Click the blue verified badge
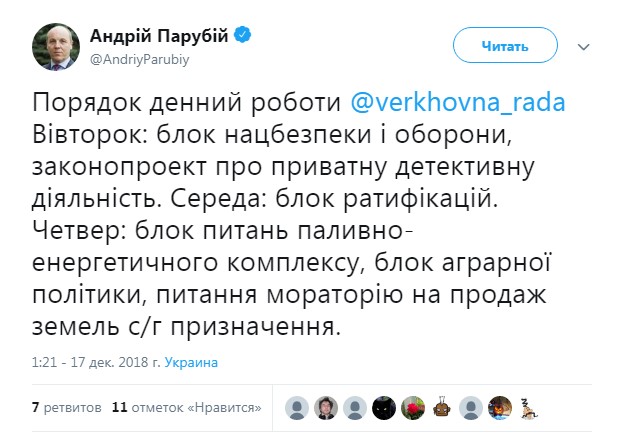Viewport: 624px width, 437px height. (x=243, y=36)
